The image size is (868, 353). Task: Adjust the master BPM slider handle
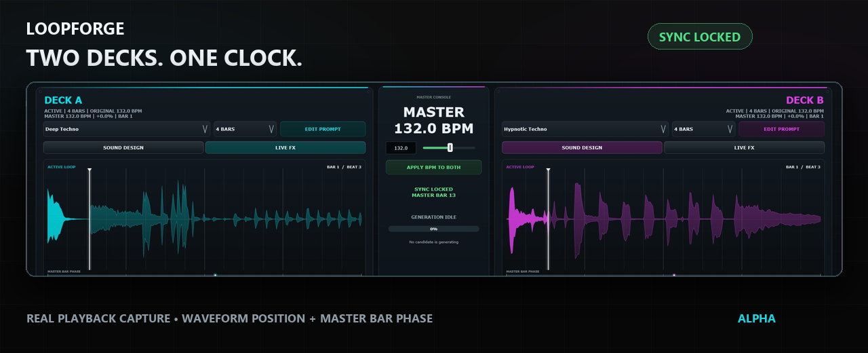click(x=450, y=147)
